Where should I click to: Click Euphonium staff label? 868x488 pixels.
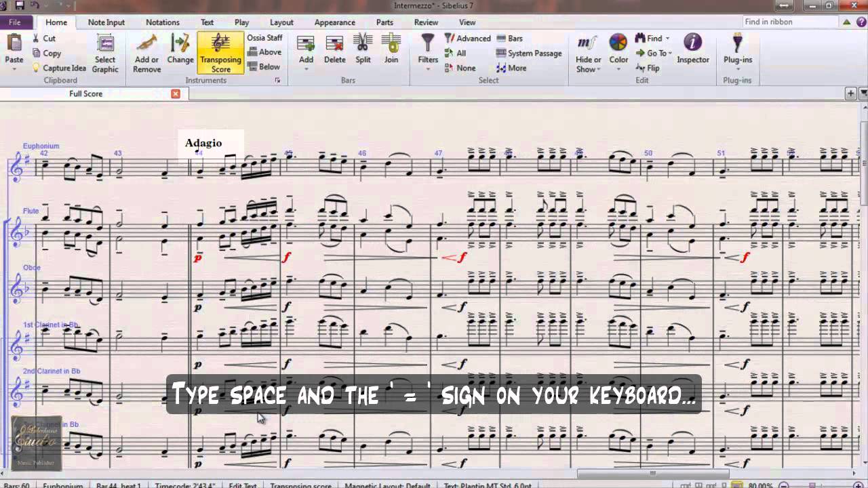click(41, 146)
